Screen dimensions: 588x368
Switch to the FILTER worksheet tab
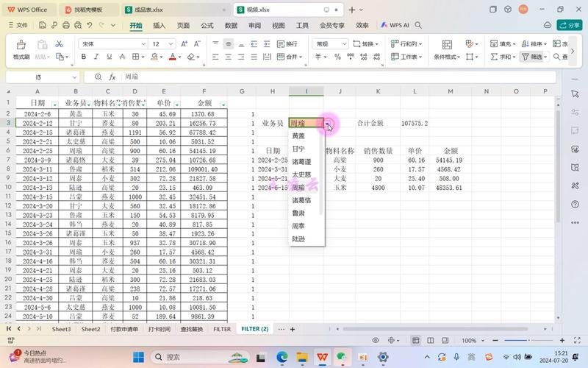(x=222, y=329)
